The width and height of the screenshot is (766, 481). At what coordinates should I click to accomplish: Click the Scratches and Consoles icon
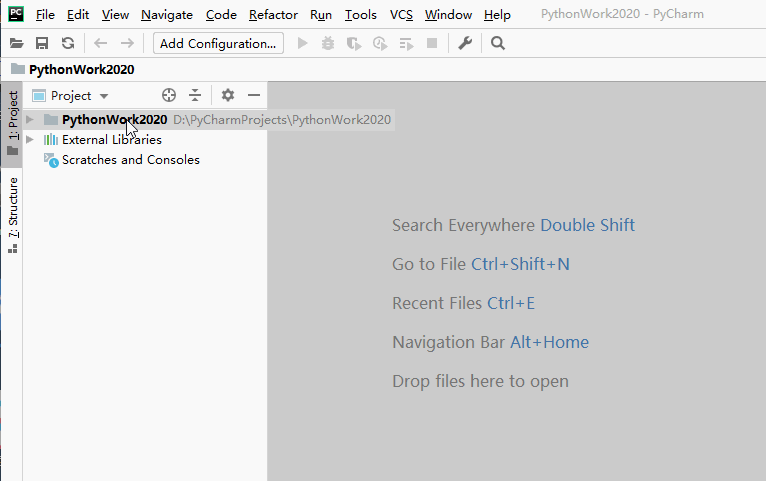click(51, 160)
